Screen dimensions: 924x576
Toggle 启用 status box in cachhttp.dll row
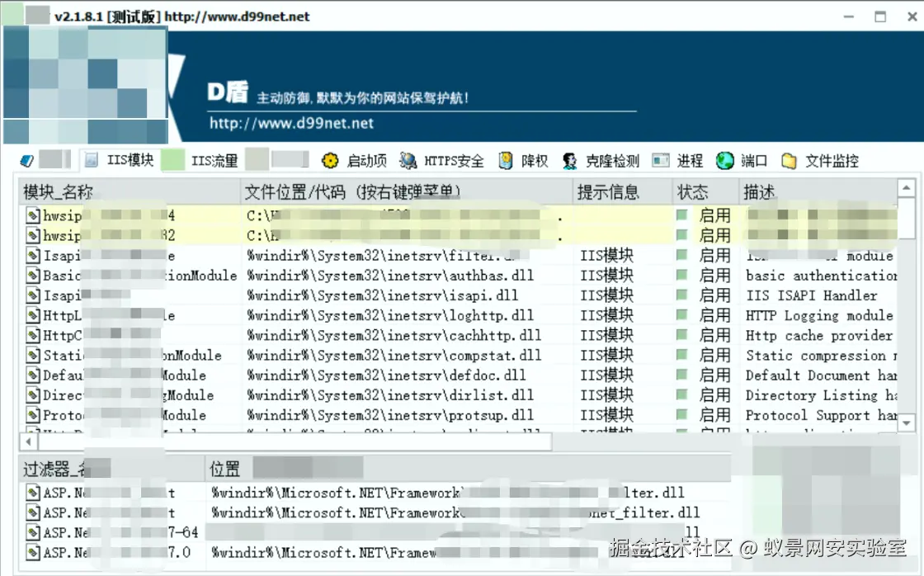(x=681, y=336)
